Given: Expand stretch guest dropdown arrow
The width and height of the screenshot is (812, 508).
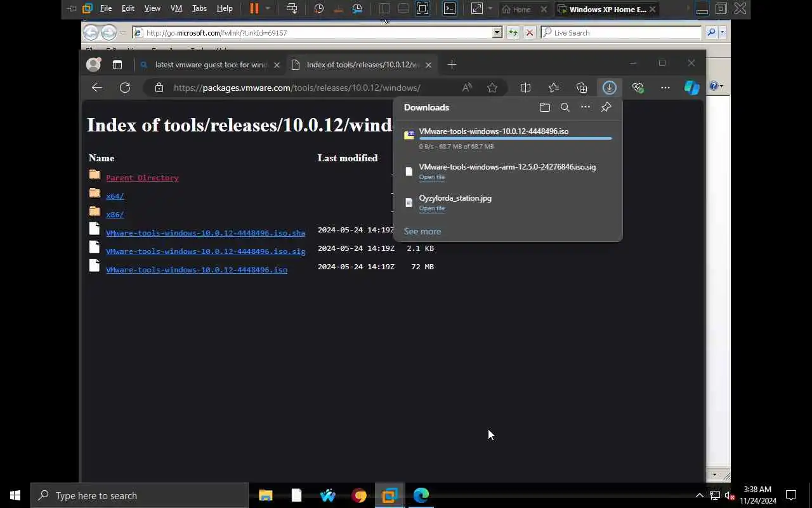Looking at the screenshot, I should 490,9.
